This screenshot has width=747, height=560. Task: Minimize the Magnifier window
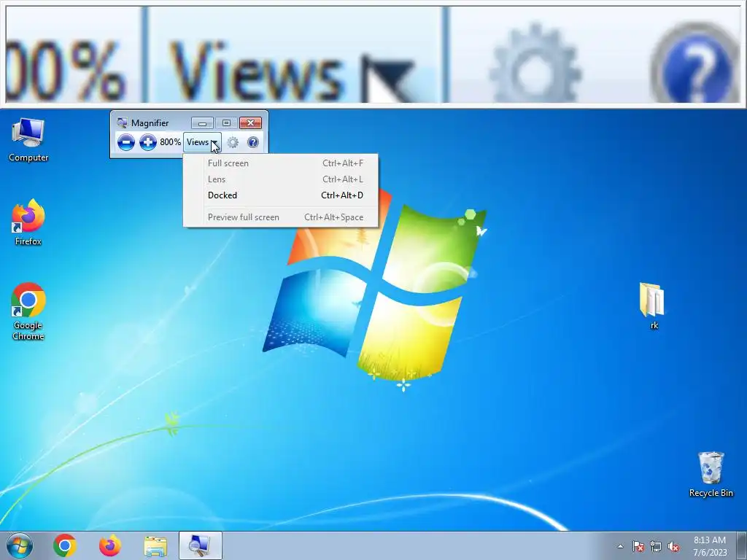202,123
